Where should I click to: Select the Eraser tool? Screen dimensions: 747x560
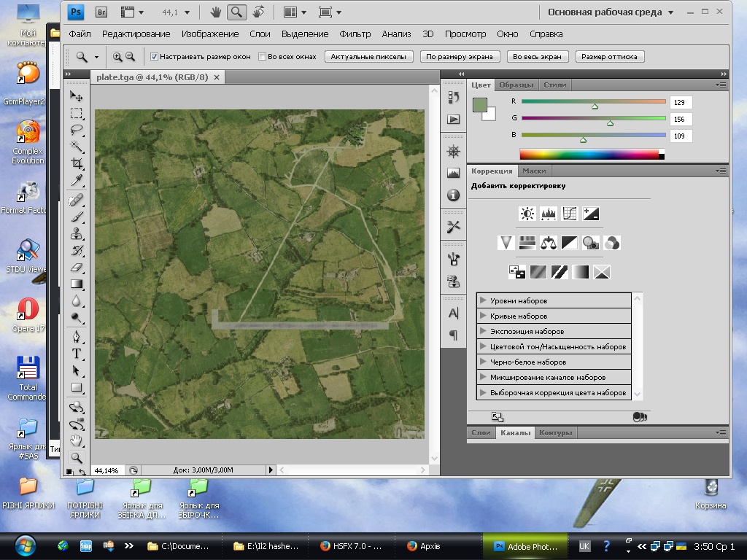click(76, 268)
